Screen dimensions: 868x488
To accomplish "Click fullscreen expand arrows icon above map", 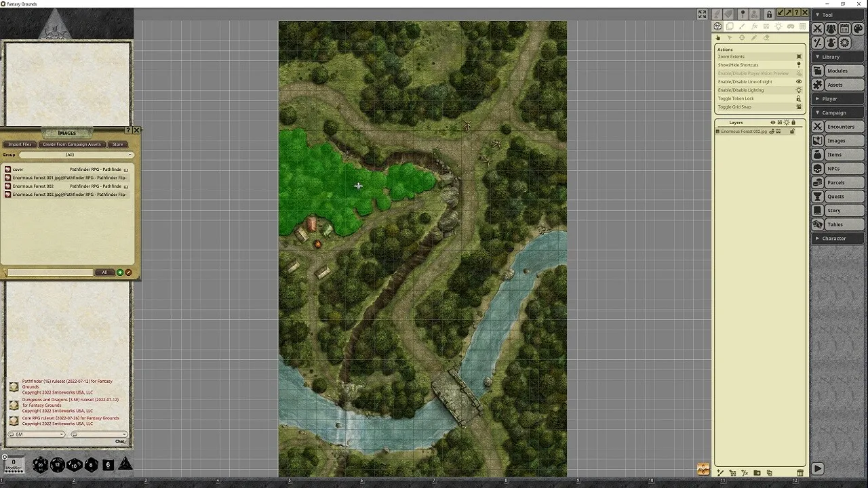I will [x=703, y=14].
